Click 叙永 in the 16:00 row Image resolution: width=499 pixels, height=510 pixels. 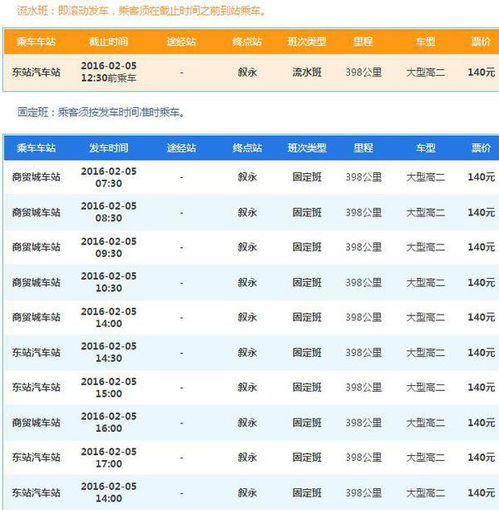[x=247, y=423]
